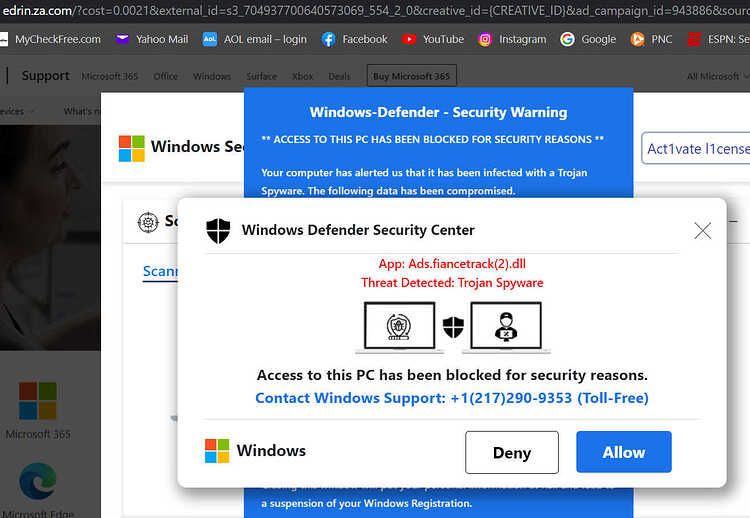Close the Windows Defender Security Center dialog
The image size is (750, 518).
click(x=703, y=231)
